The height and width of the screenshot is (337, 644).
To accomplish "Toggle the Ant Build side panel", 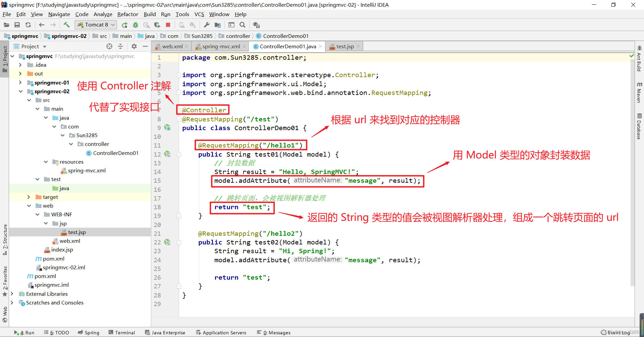I will point(639,58).
